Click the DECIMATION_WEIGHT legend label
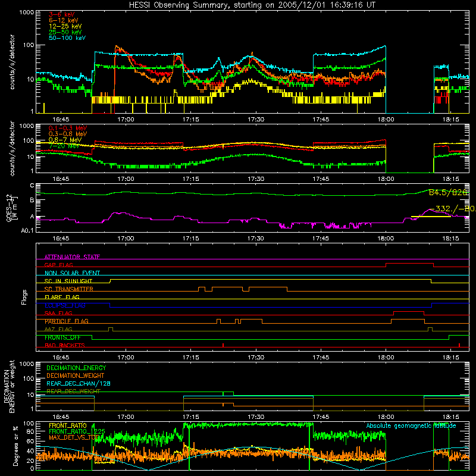Screen dimensions: 476x476 coord(76,376)
